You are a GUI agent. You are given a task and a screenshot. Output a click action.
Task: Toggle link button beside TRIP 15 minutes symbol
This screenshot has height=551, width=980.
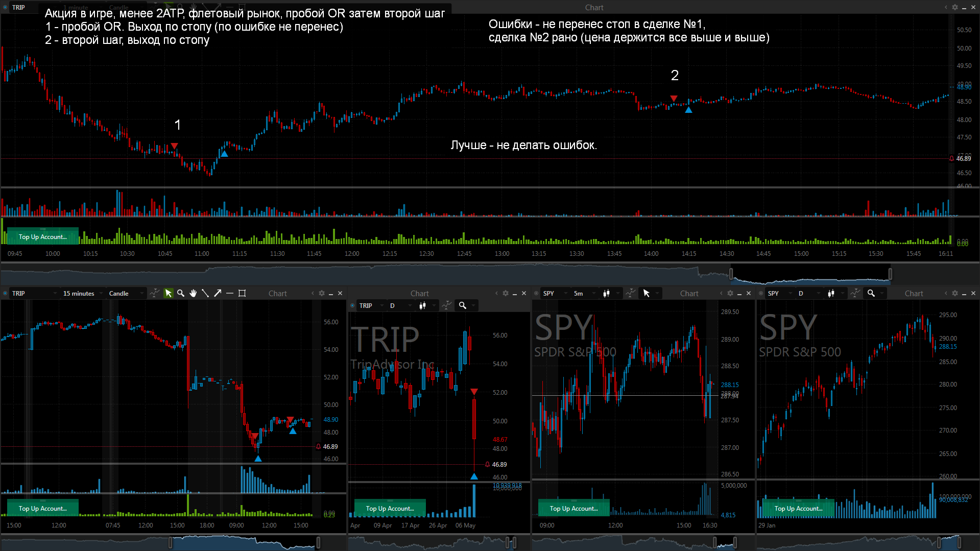[x=5, y=293]
